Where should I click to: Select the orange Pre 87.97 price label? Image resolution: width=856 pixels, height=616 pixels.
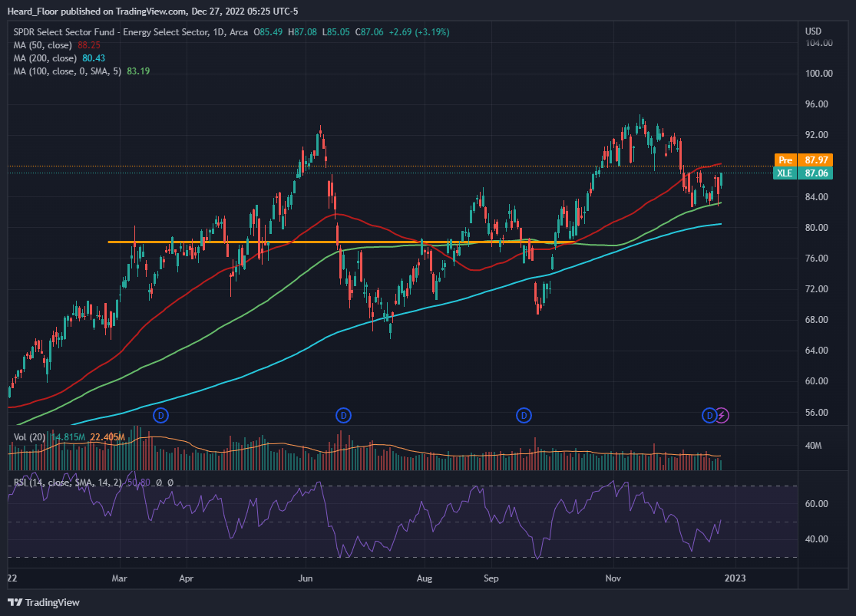click(804, 160)
